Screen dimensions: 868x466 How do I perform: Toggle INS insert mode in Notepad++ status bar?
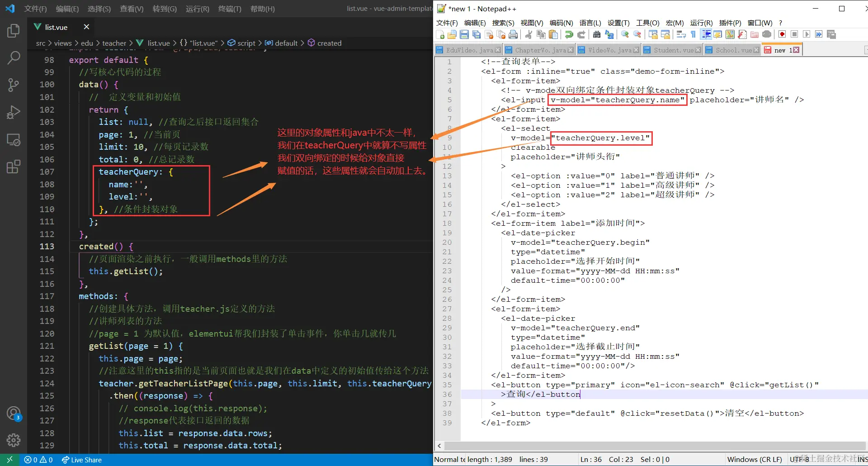tap(862, 459)
